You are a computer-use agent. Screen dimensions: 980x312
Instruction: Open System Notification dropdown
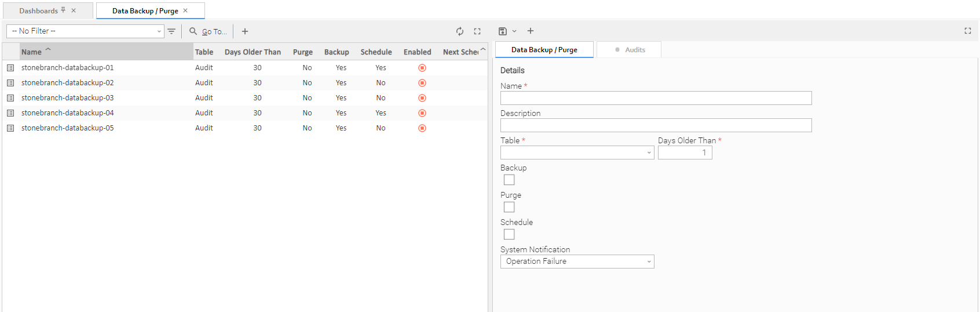coord(577,262)
